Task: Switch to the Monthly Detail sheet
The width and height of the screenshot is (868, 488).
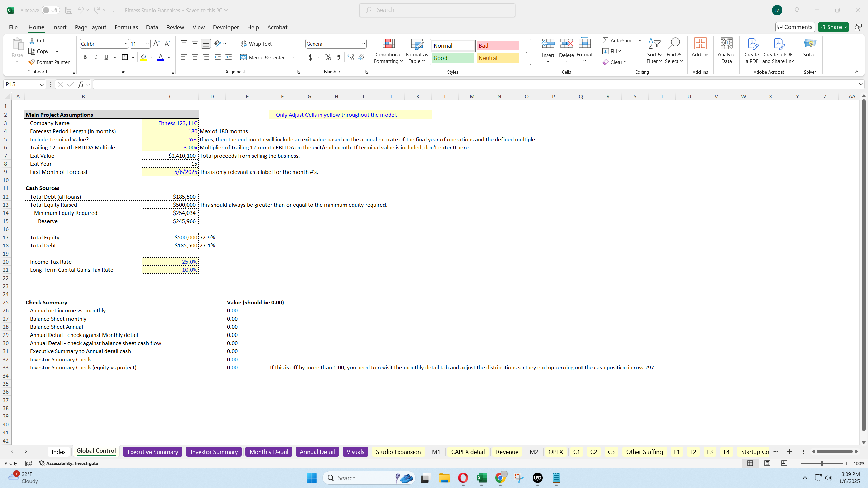Action: (x=269, y=452)
